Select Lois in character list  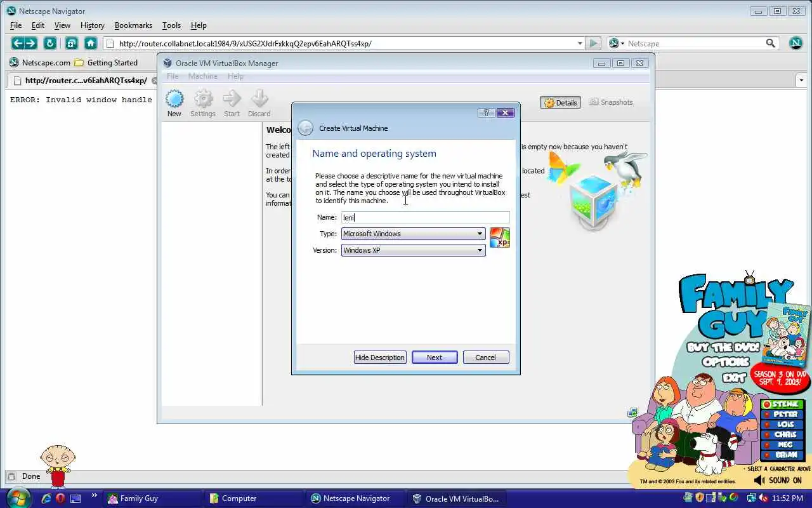[782, 424]
